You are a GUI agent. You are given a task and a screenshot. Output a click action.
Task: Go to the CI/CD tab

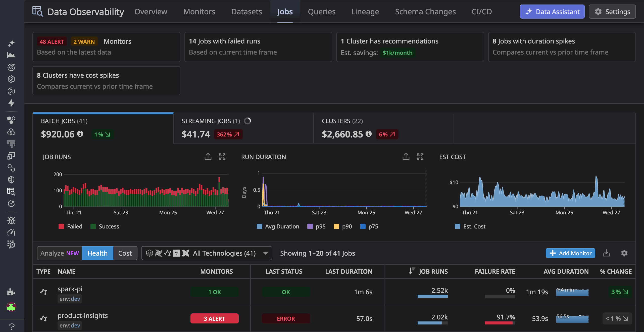[482, 12]
